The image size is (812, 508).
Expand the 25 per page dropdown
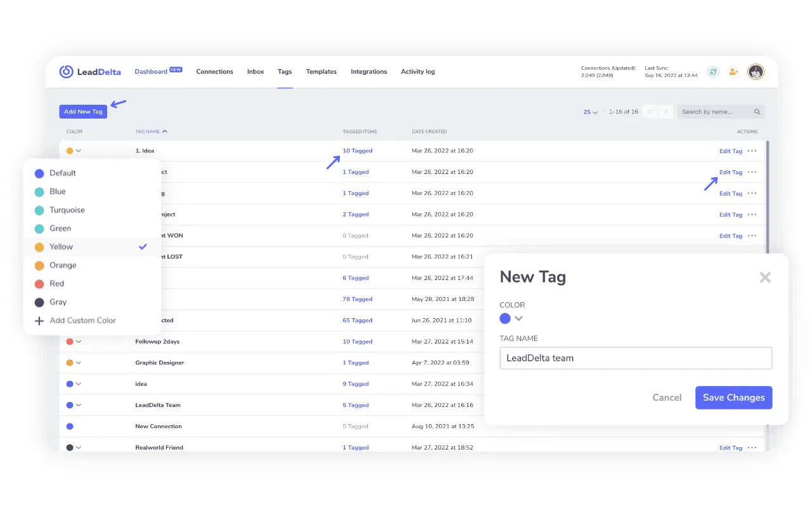click(590, 112)
